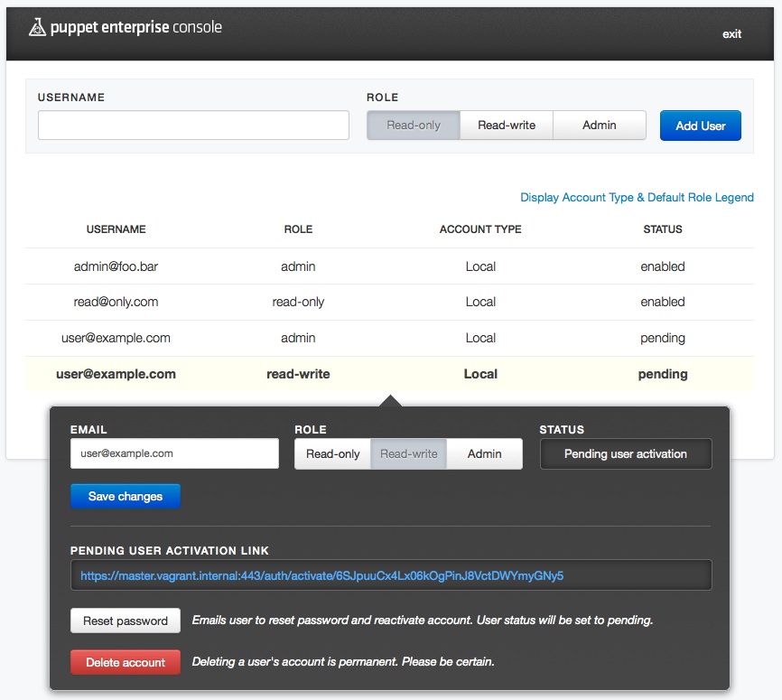Screen dimensions: 782x700
Task: Click the exit link in header
Action: [731, 34]
